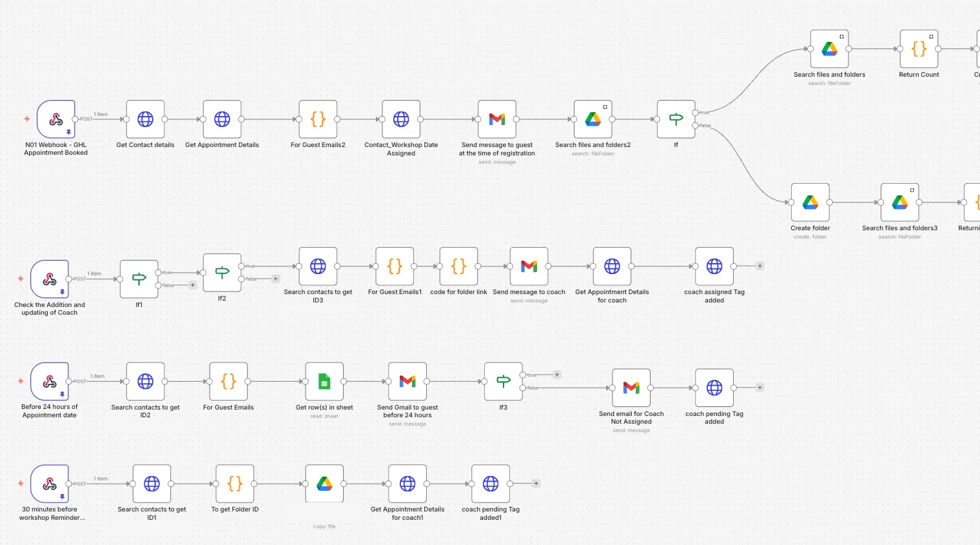This screenshot has height=545, width=980.
Task: Select the N01 Webhook GHL Appointment Booked node
Action: pos(56,119)
